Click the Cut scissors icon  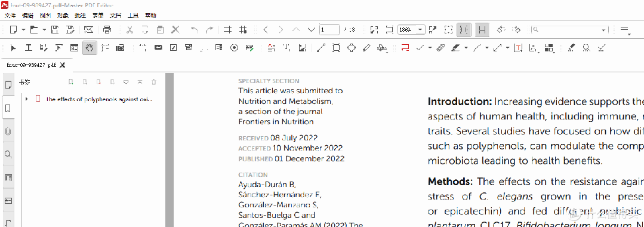point(130,30)
